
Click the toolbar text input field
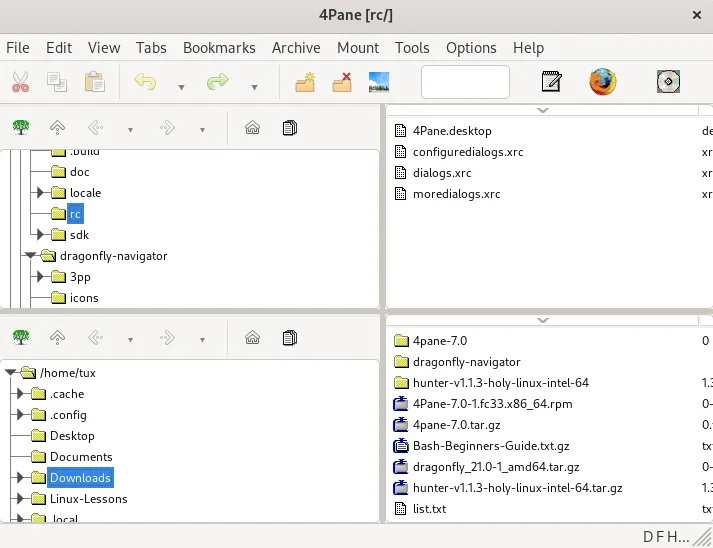coord(465,82)
